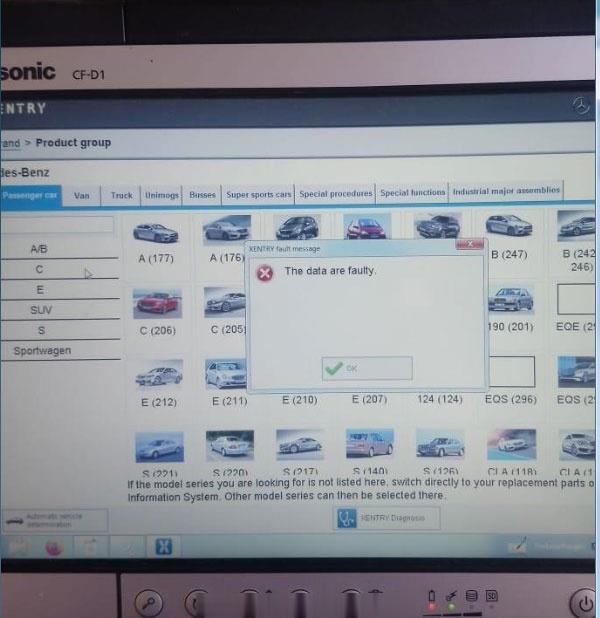Close the XENTRY fault message dialog
The height and width of the screenshot is (618, 600).
pos(470,244)
